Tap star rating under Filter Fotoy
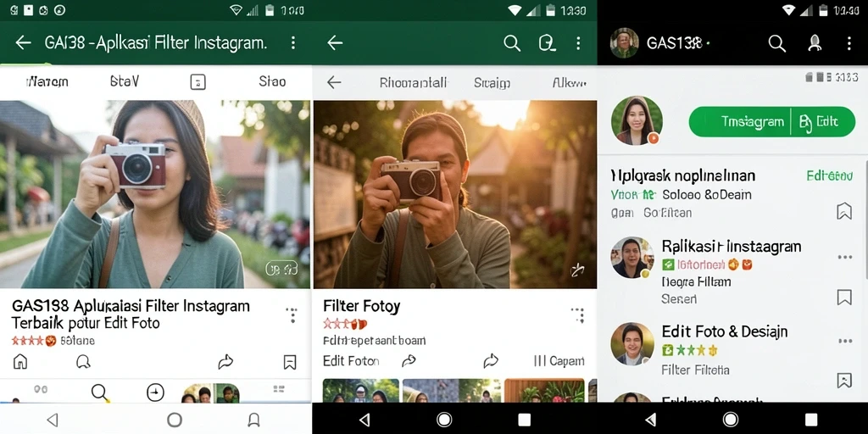Image resolution: width=868 pixels, height=434 pixels. tap(345, 323)
